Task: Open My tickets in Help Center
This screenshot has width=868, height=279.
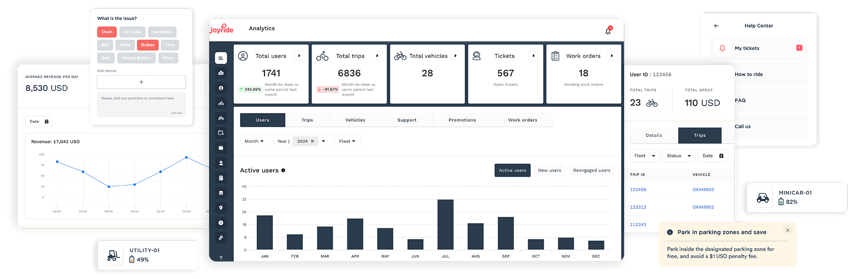Action: click(x=759, y=48)
